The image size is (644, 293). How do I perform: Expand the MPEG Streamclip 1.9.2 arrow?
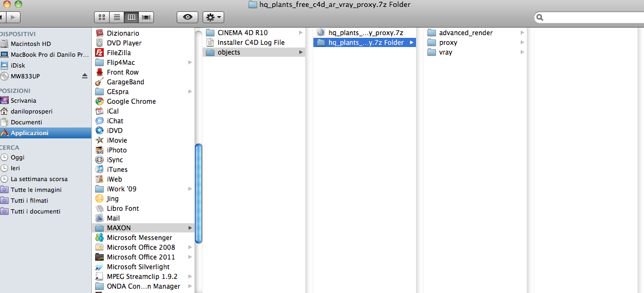coord(190,277)
